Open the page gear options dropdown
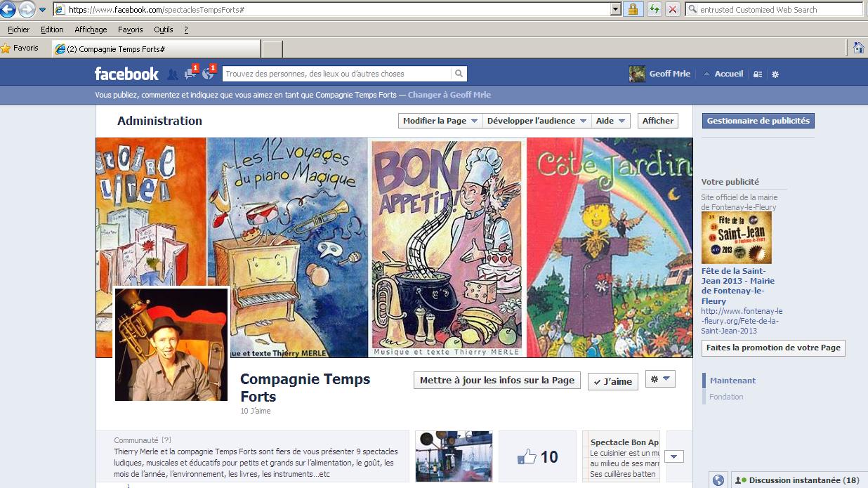The height and width of the screenshot is (488, 868). (660, 379)
